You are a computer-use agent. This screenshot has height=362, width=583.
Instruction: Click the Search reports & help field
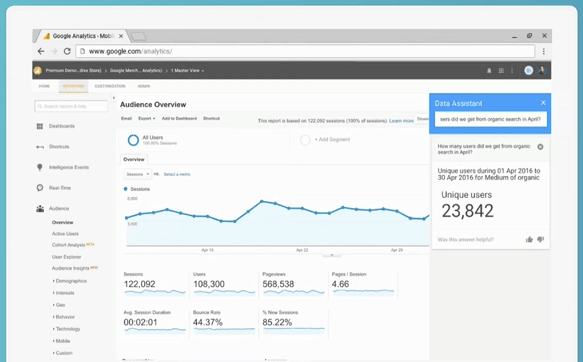click(71, 106)
